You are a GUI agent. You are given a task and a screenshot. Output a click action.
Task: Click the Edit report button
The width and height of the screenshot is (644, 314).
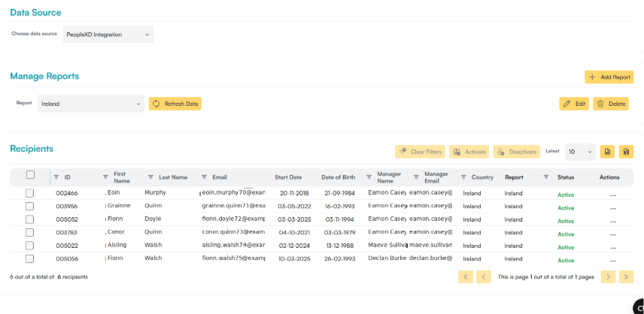click(x=574, y=104)
